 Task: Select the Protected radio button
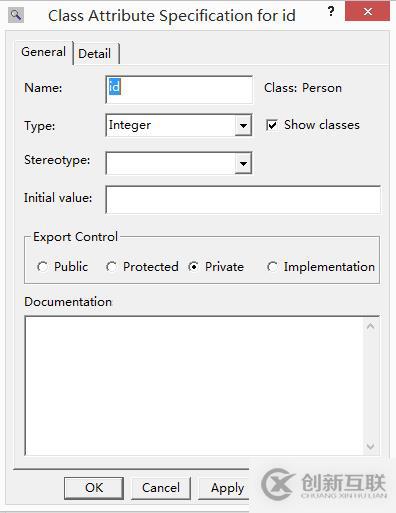(111, 267)
